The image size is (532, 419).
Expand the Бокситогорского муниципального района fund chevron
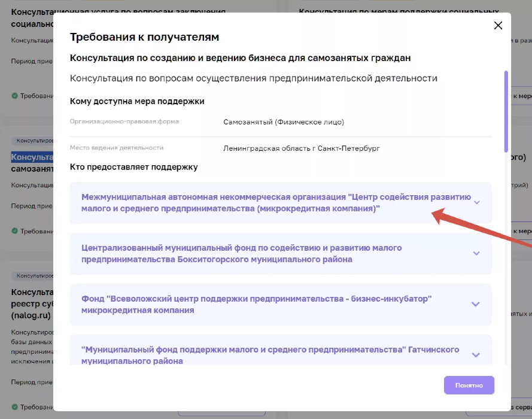coord(476,253)
